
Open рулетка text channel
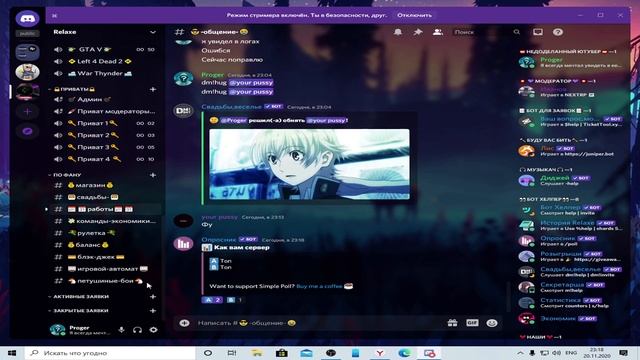point(105,233)
